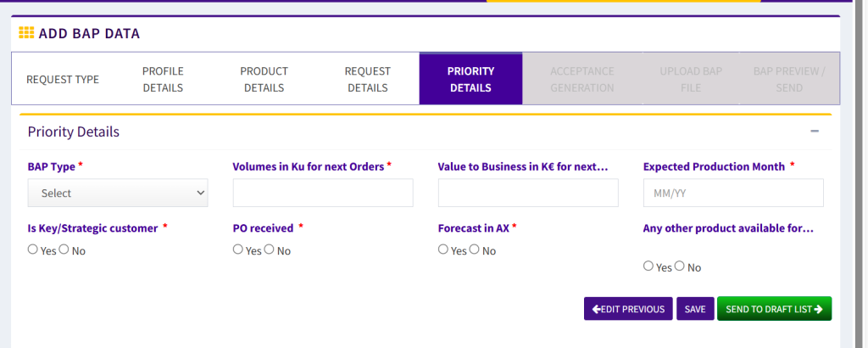Choose Yes for PO received

tap(238, 250)
